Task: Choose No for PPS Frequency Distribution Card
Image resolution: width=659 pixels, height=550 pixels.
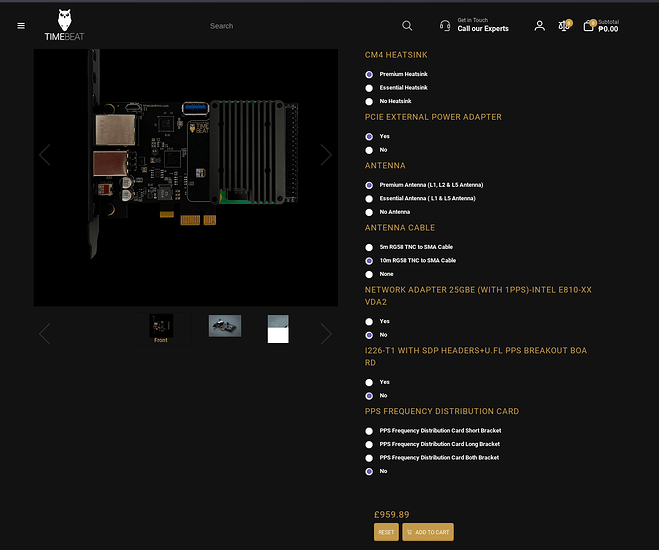Action: (x=369, y=471)
